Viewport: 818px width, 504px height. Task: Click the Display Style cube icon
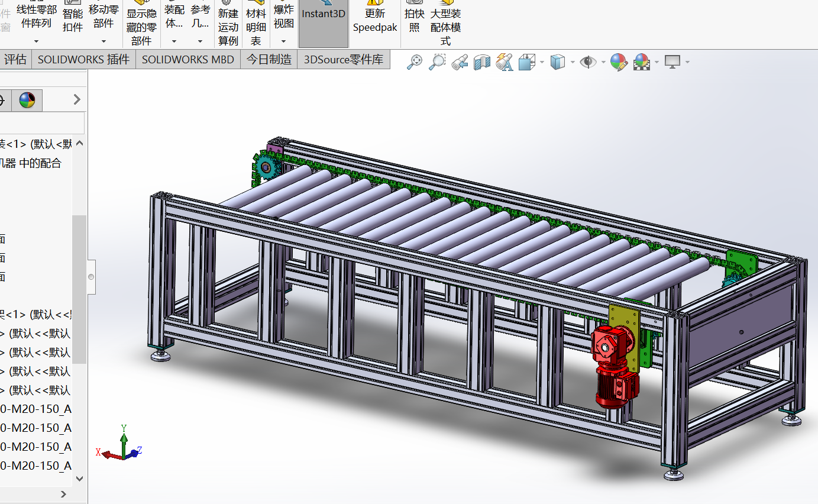click(557, 62)
